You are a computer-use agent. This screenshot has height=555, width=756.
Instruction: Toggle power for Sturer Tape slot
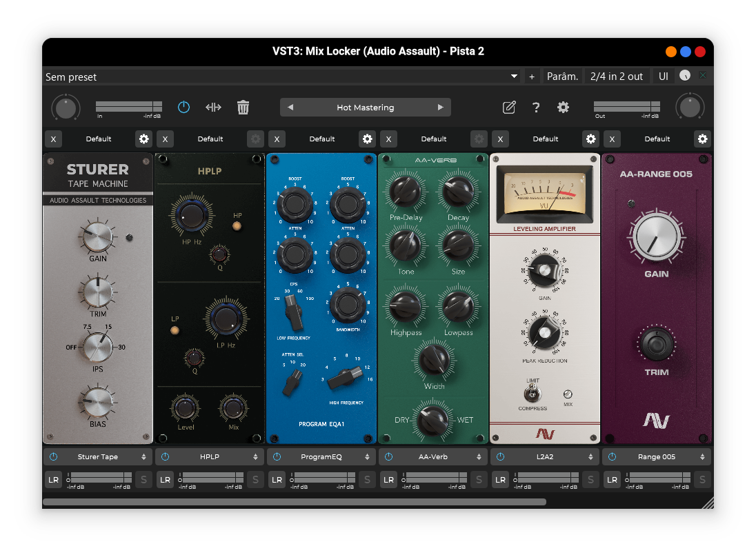tap(53, 457)
